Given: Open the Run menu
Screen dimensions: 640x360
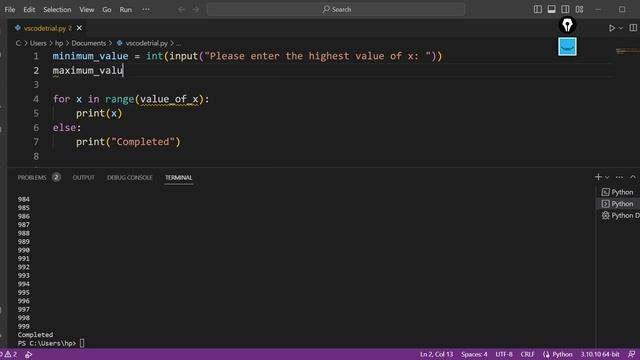Looking at the screenshot, I should 125,9.
